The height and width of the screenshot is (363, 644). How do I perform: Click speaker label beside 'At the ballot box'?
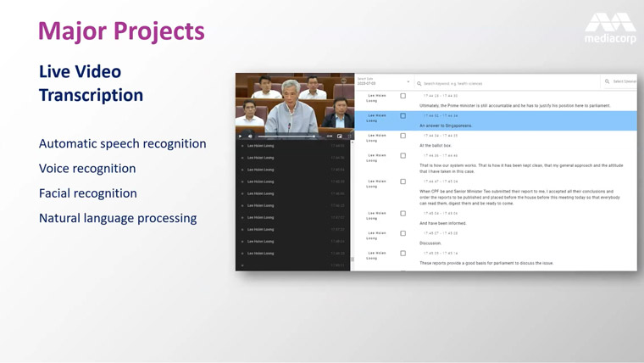pyautogui.click(x=376, y=137)
